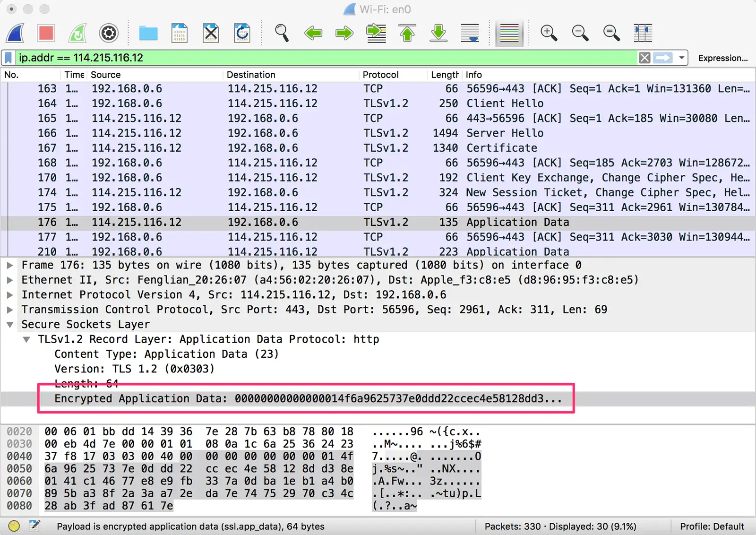Open filter bookmarks icon
Viewport: 756px width, 535px height.
tap(9, 58)
